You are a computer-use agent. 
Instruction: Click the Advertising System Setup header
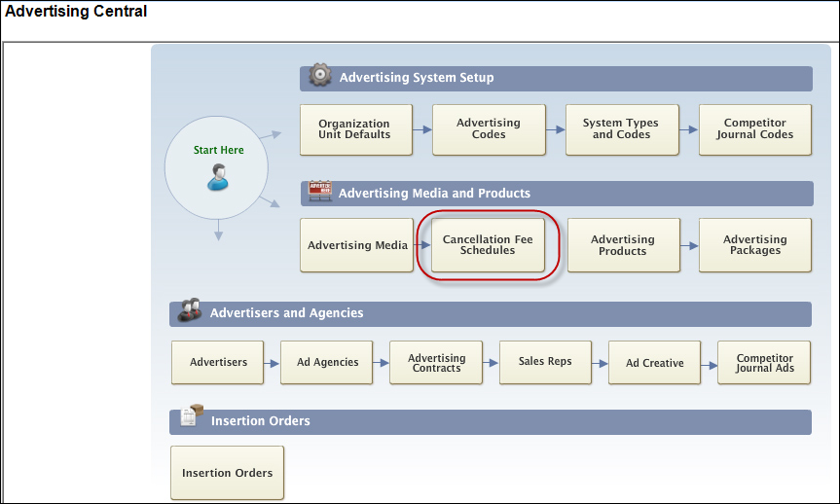pos(556,78)
